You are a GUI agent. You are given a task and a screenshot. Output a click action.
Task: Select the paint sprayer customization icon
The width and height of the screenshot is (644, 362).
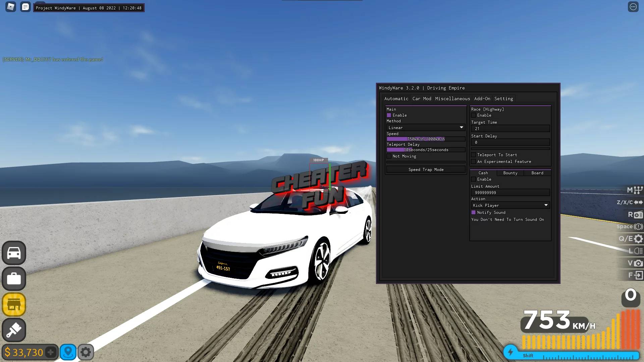click(x=14, y=330)
